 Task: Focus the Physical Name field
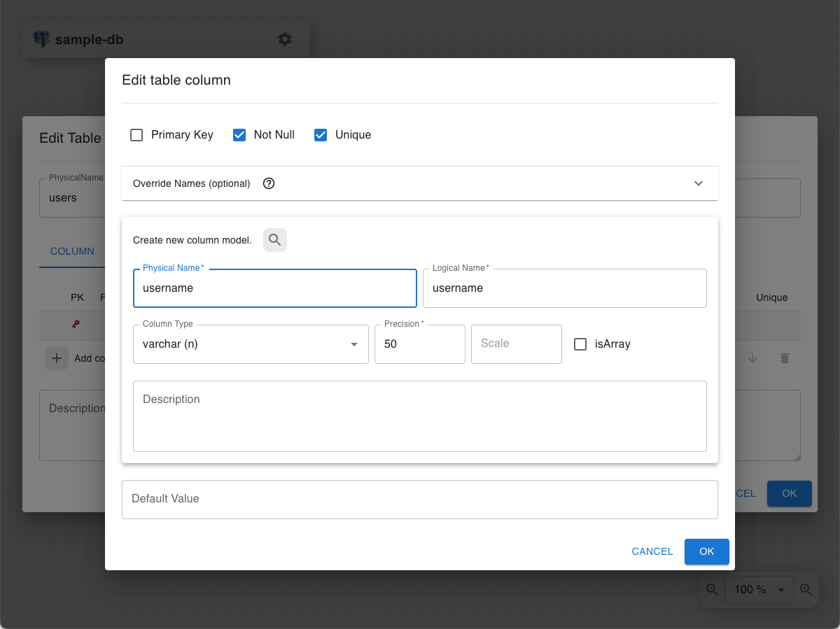(x=275, y=288)
